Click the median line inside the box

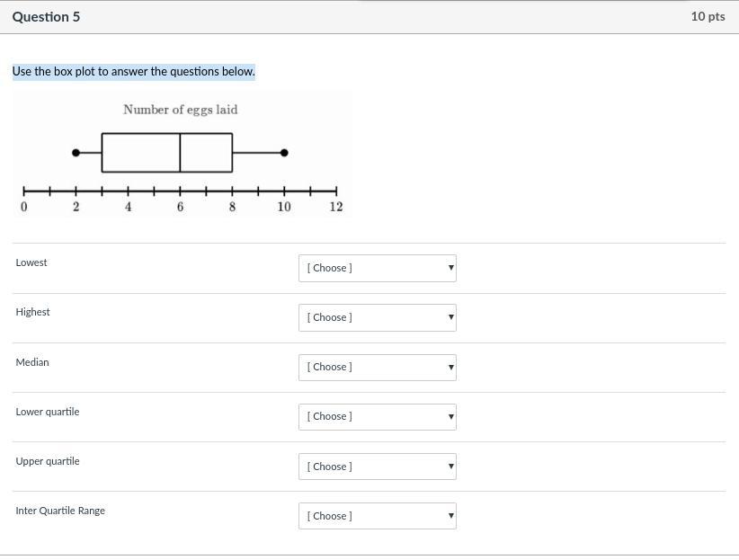(180, 153)
